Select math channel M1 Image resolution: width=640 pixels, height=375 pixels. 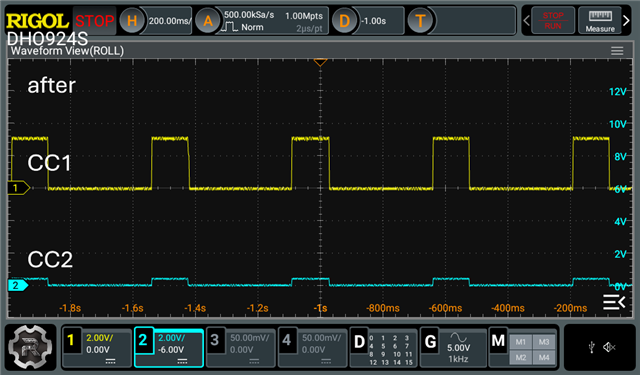click(x=520, y=342)
